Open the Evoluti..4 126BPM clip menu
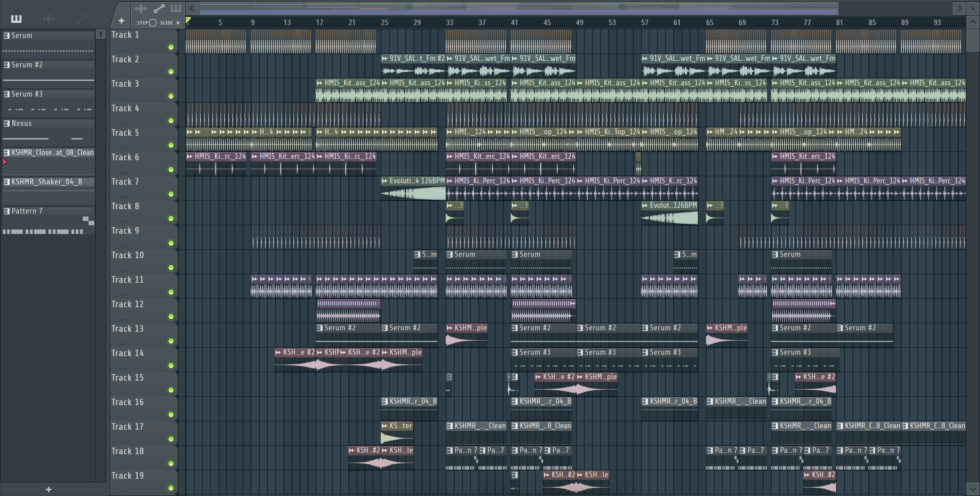 tap(385, 181)
